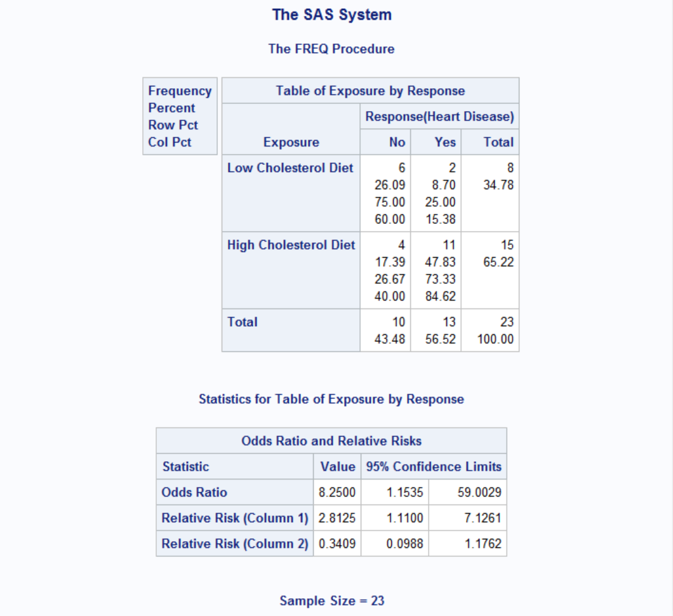Click the 95% Confidence Limits column header
Screen dimensions: 673x616
pyautogui.click(x=434, y=467)
